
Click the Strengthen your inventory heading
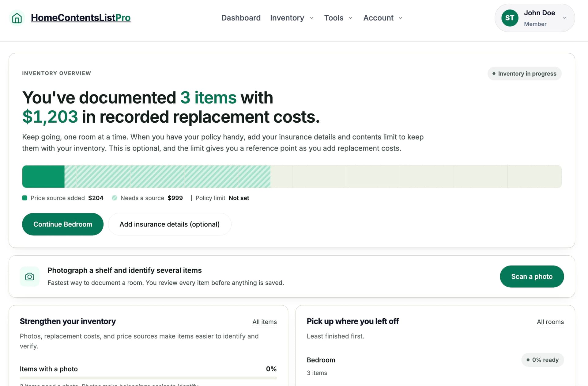tap(68, 321)
